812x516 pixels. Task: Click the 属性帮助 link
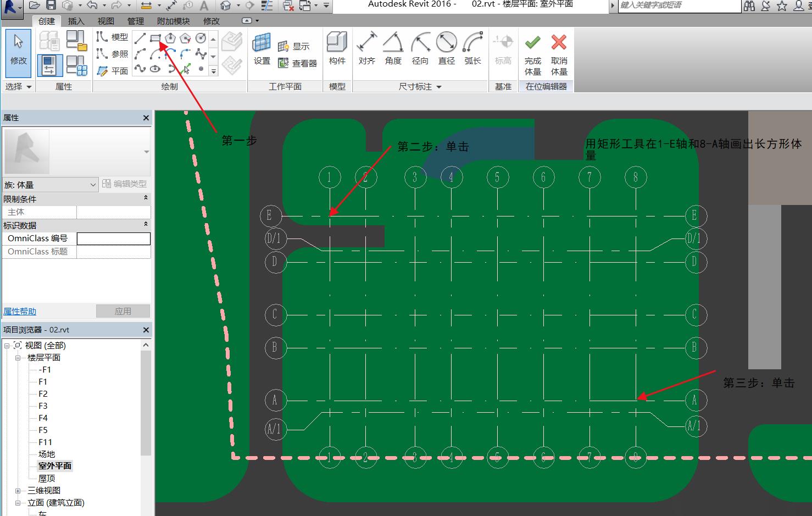coord(20,312)
